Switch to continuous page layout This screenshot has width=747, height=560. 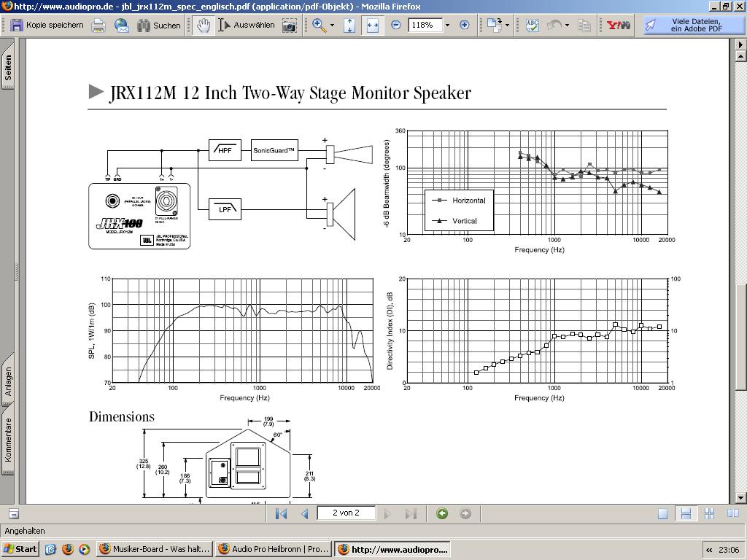click(x=686, y=514)
